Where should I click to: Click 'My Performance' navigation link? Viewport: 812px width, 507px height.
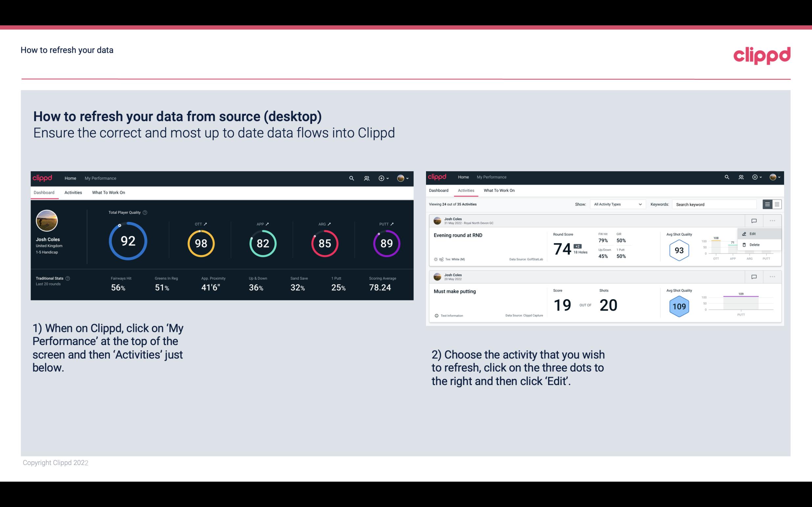[100, 178]
